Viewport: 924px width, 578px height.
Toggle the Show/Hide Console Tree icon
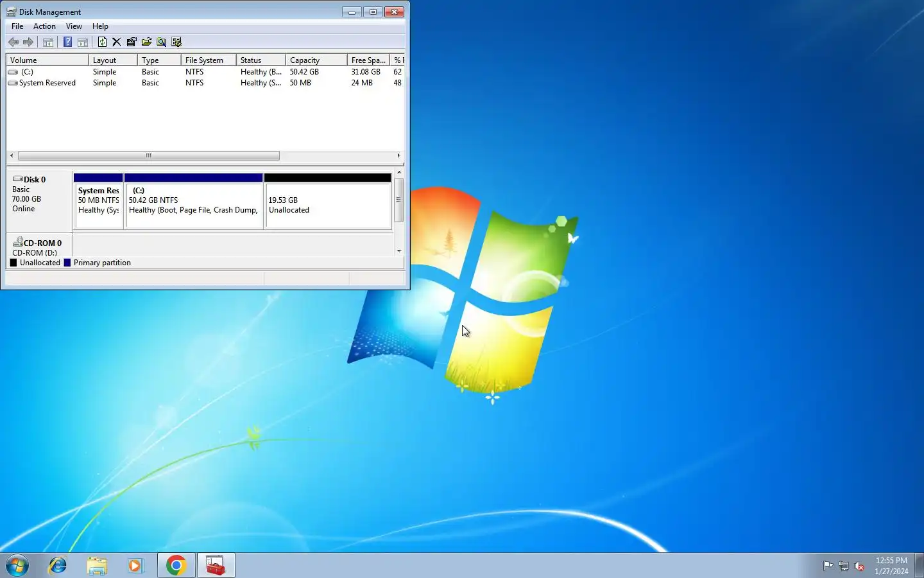(x=47, y=42)
